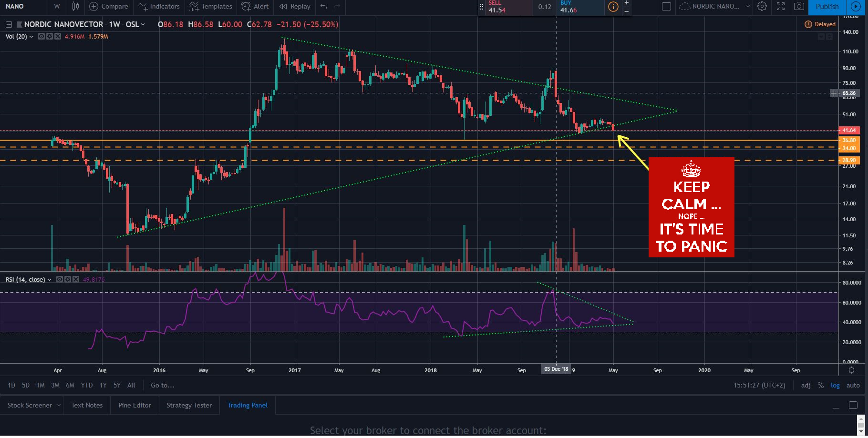Grab the trading widget drag handle
Screen dimensions: 868x438
click(482, 7)
